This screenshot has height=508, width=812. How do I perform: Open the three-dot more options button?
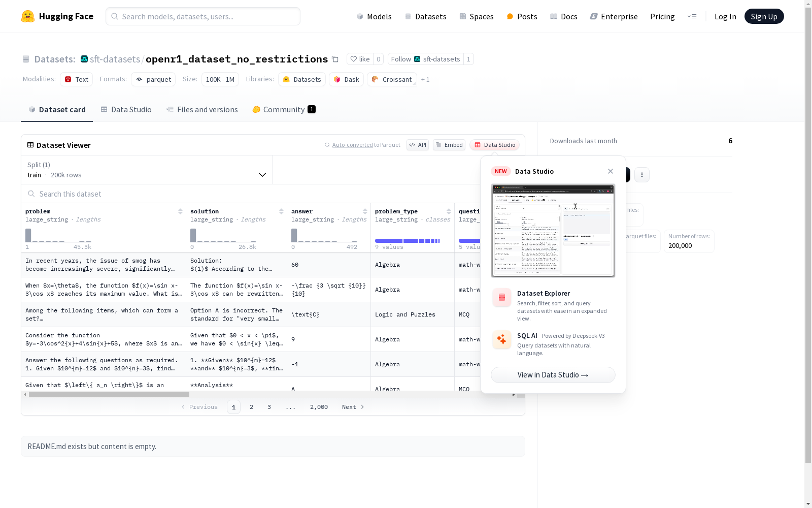[x=642, y=175]
